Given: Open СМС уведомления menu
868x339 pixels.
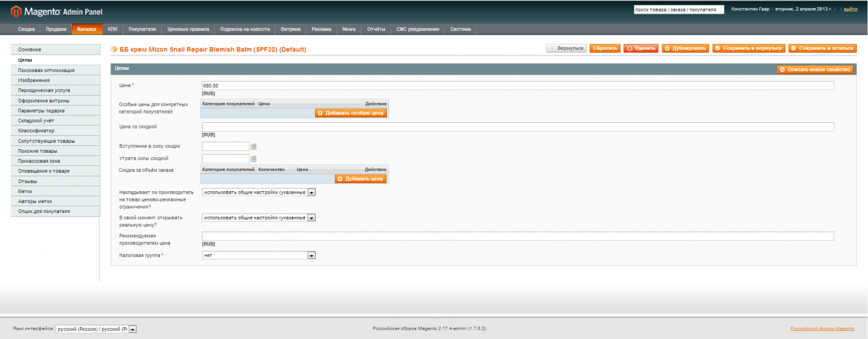Looking at the screenshot, I should click(418, 29).
